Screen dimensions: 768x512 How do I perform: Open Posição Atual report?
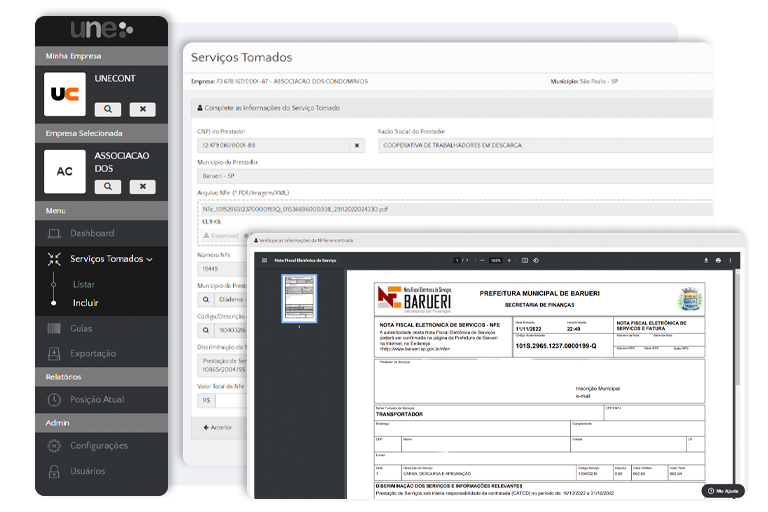click(x=97, y=399)
